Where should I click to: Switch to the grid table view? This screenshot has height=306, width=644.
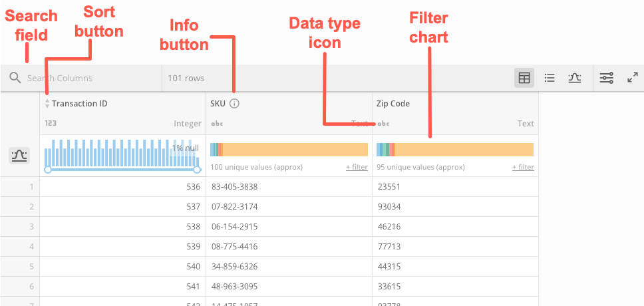click(x=524, y=78)
